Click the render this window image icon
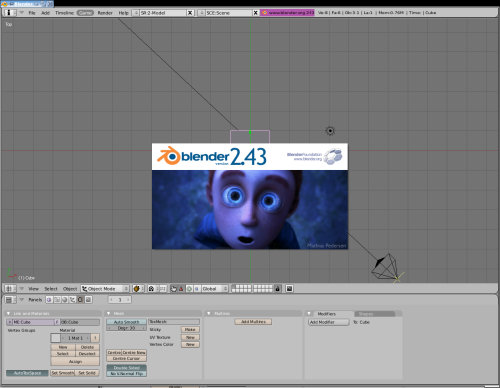Viewport: 500px width, 388px height. coord(289,289)
